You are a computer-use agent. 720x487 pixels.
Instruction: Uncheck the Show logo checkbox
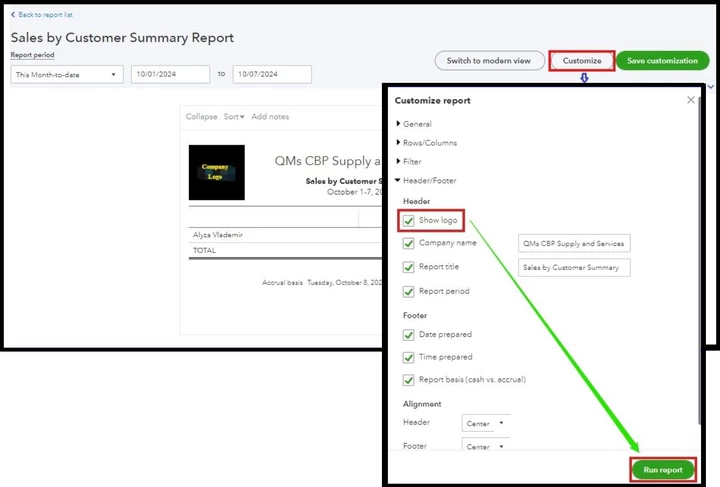(409, 220)
